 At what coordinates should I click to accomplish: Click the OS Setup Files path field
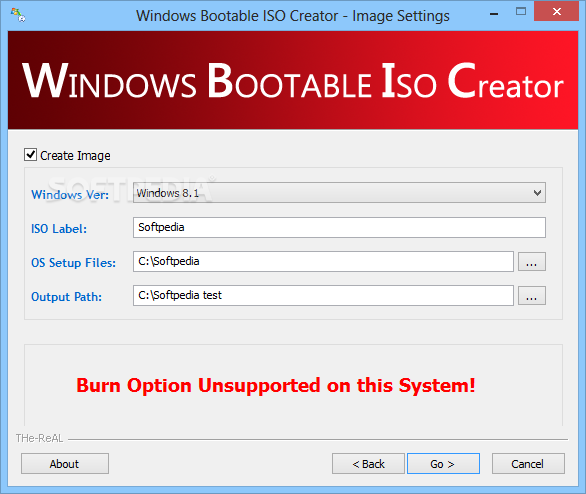(323, 262)
